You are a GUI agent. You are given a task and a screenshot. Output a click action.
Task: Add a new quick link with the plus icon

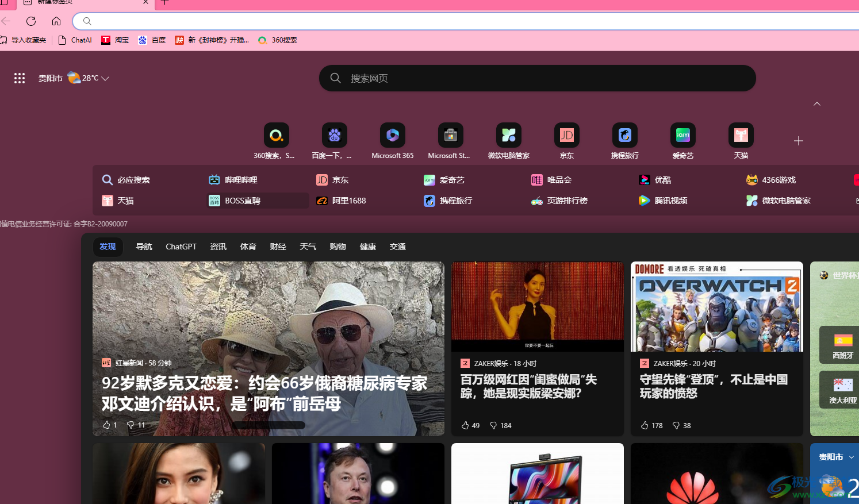click(x=798, y=141)
